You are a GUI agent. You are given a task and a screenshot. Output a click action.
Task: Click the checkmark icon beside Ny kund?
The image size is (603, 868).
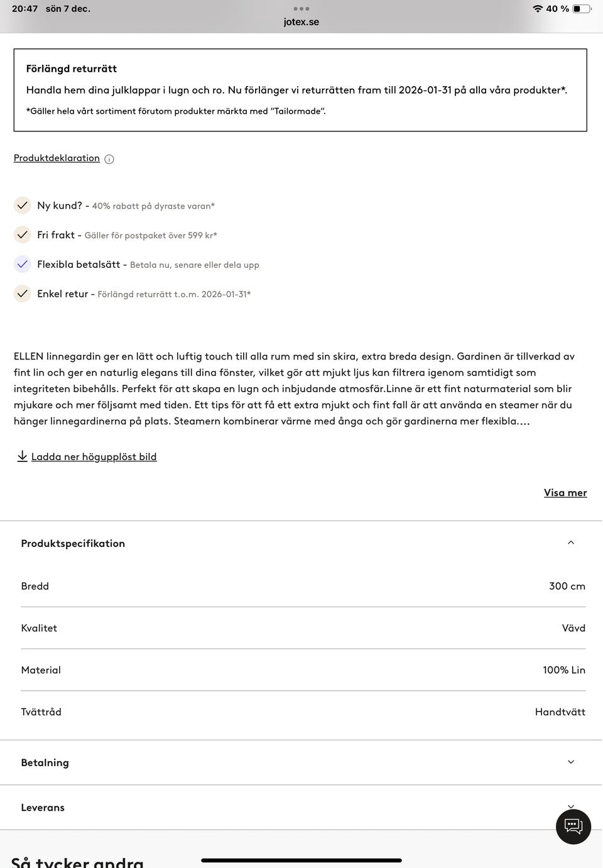22,206
